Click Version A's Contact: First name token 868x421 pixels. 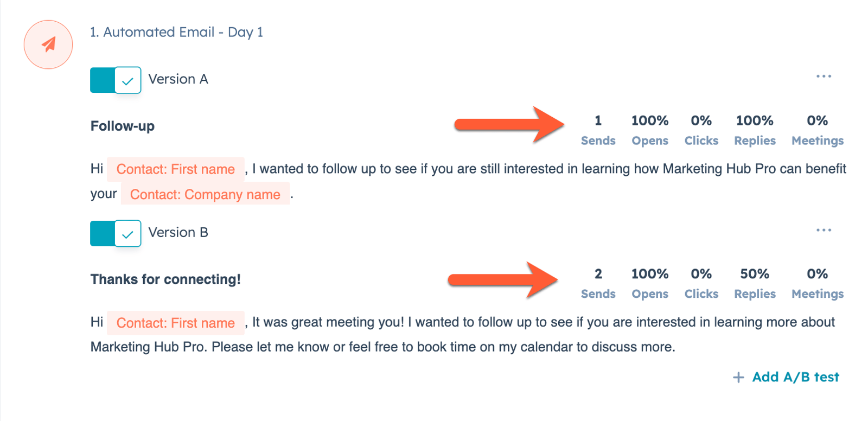click(x=175, y=169)
